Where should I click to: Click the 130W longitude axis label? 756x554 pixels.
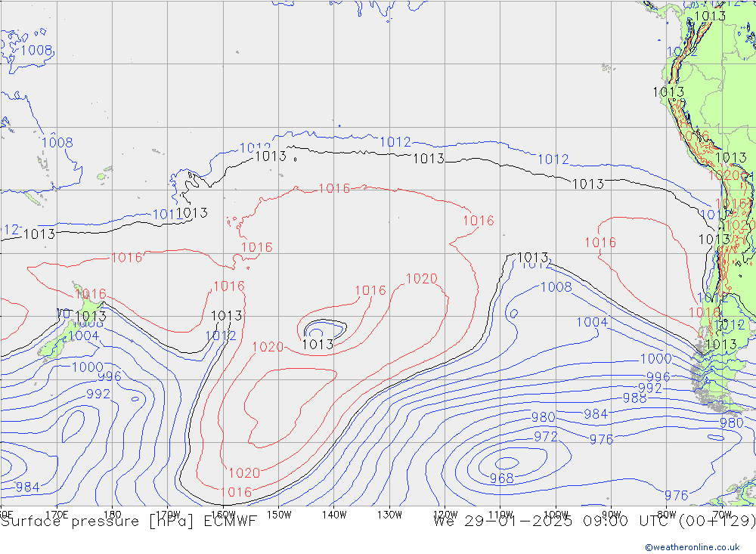pos(389,515)
